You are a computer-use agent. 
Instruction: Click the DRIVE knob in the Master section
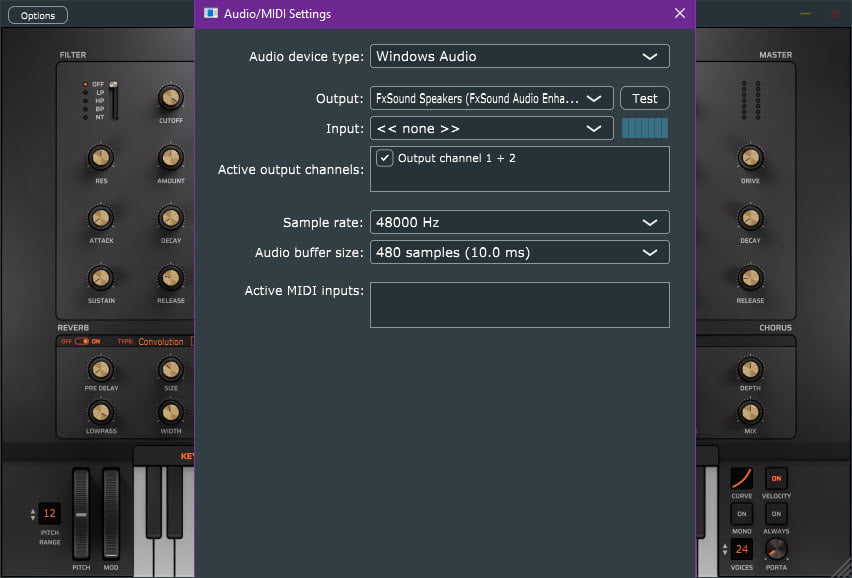(750, 158)
